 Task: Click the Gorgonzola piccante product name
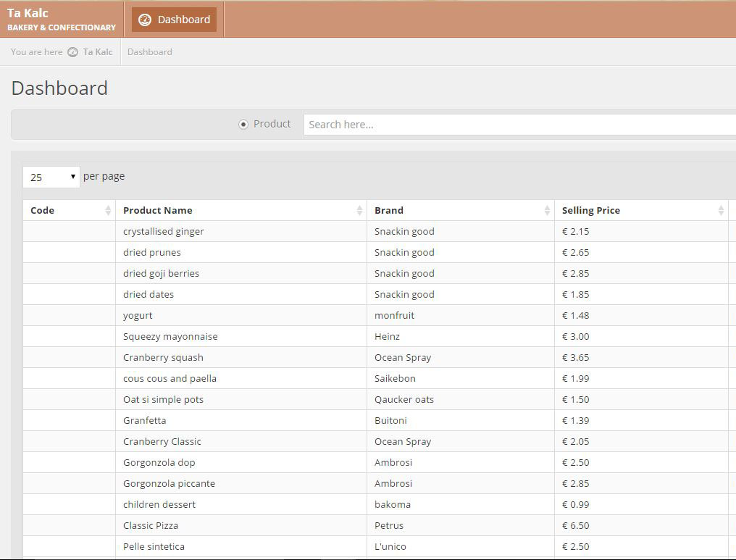tap(169, 483)
